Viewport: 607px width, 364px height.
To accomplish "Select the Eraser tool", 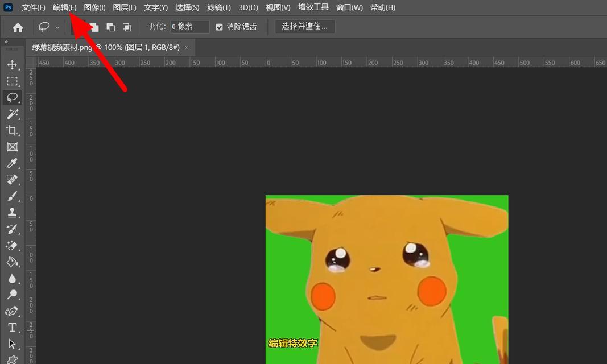I will (12, 246).
